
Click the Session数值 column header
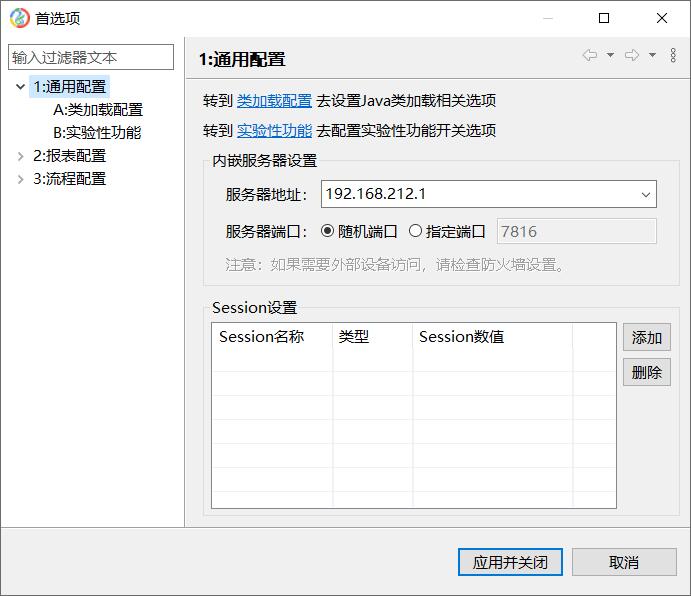pyautogui.click(x=493, y=337)
